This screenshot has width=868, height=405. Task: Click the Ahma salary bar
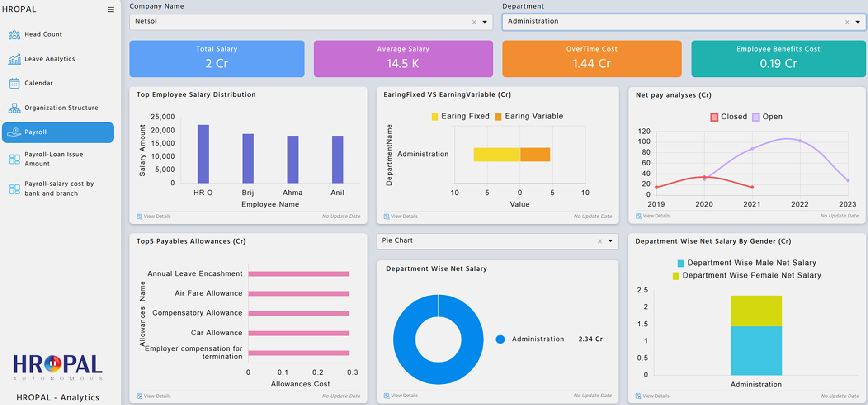point(293,160)
